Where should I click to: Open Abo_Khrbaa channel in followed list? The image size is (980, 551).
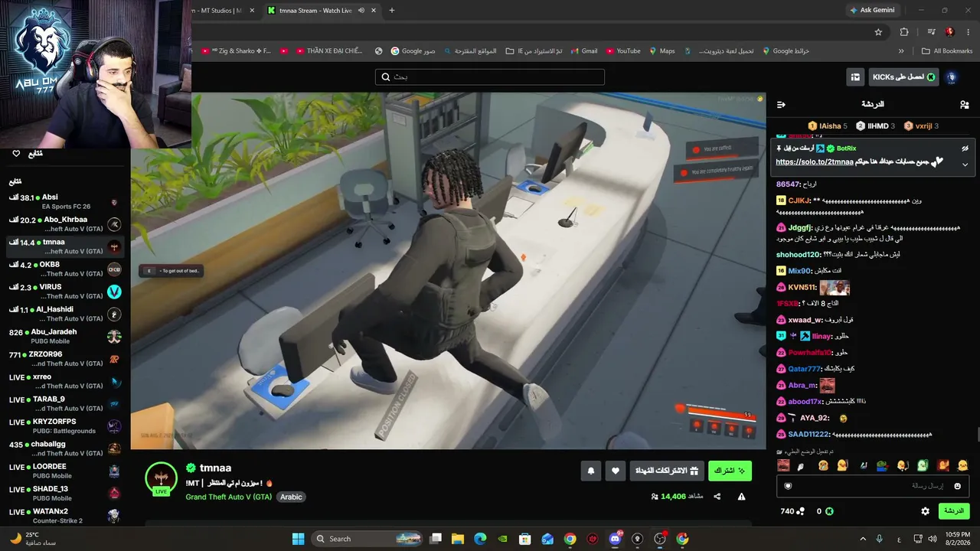coord(65,224)
